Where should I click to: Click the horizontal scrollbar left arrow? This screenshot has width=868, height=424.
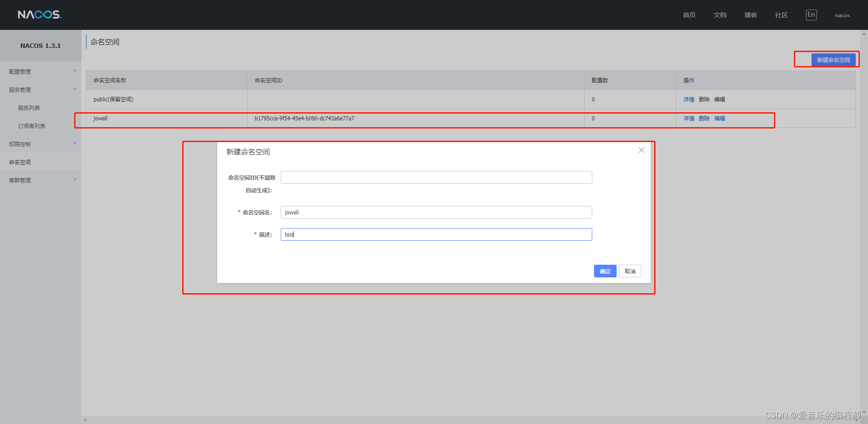pyautogui.click(x=85, y=420)
